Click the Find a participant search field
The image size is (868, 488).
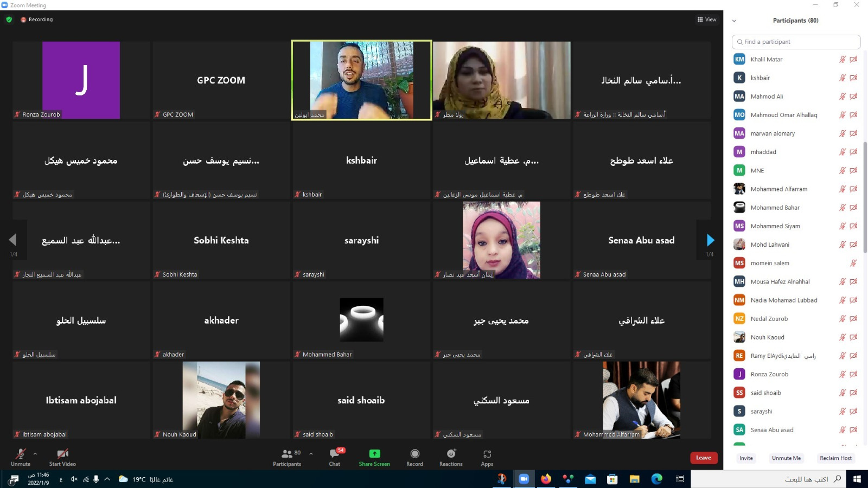tap(796, 42)
